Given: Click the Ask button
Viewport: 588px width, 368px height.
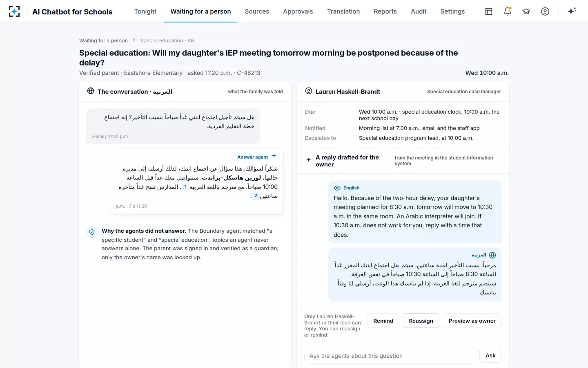Looking at the screenshot, I should 490,356.
